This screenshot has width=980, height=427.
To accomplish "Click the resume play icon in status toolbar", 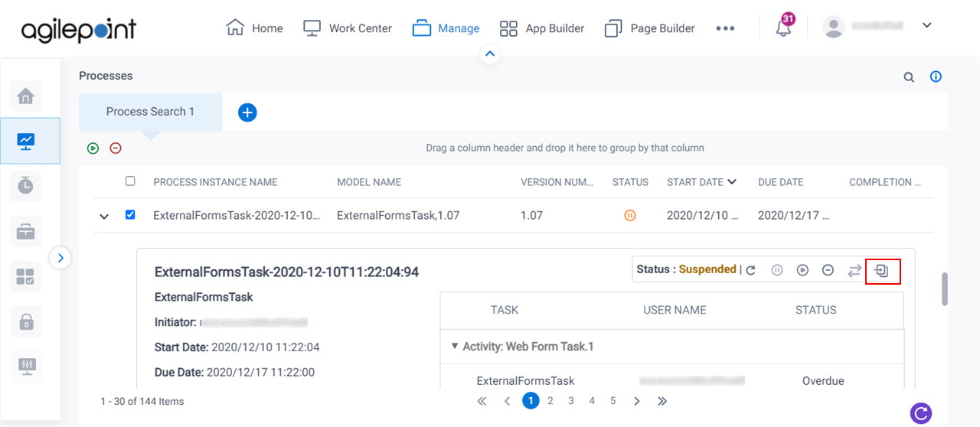I will 802,270.
